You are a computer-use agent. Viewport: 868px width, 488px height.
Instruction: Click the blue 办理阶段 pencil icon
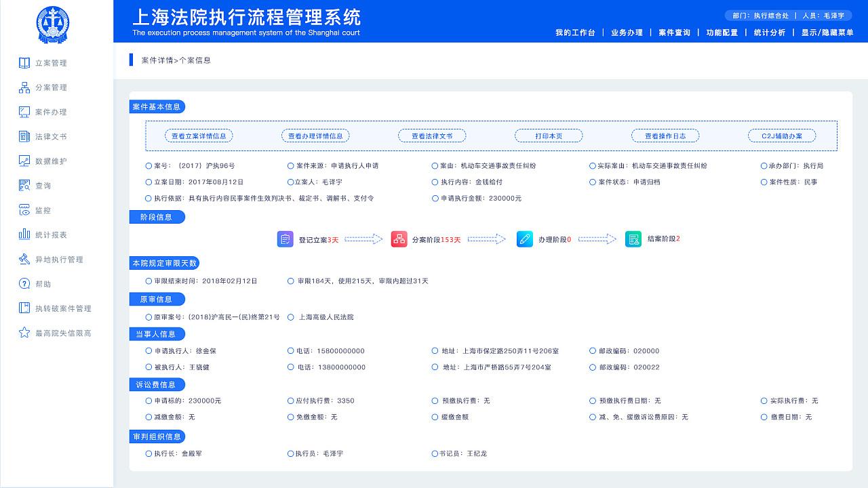click(525, 239)
